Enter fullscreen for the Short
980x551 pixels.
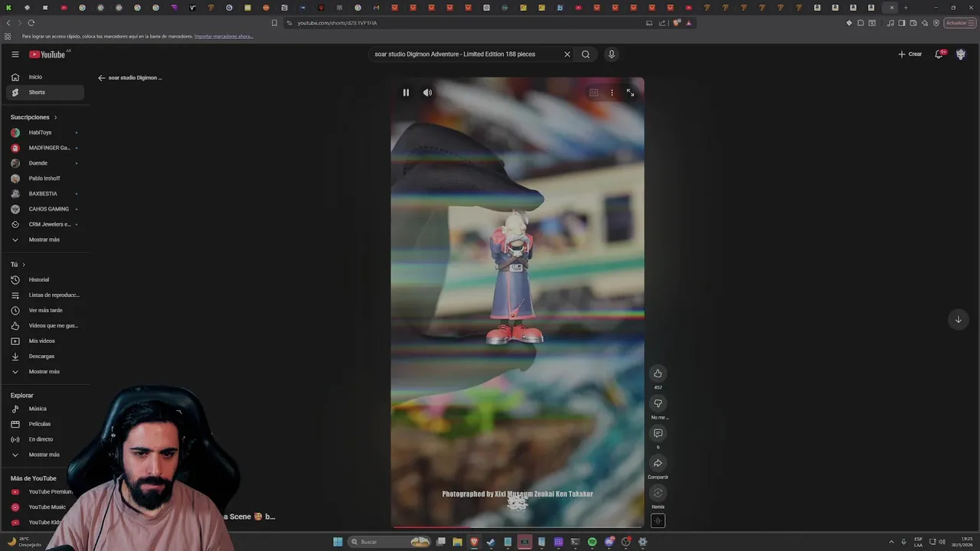click(x=630, y=93)
